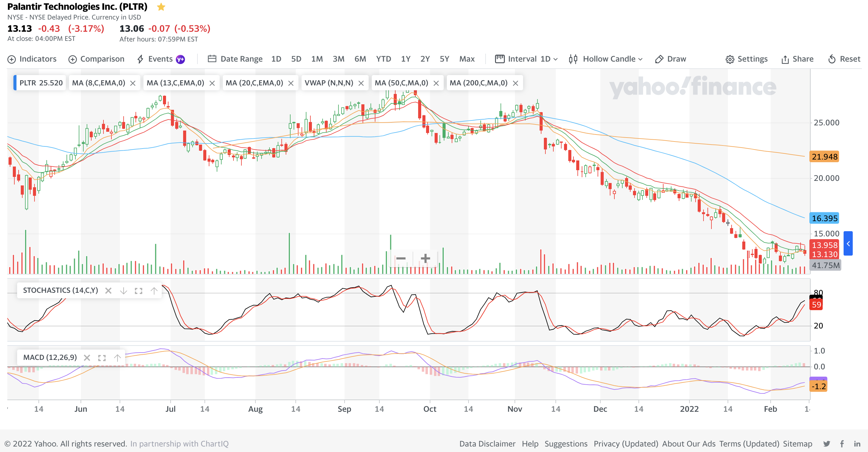Select the 6M time range
The height and width of the screenshot is (452, 868).
pos(360,59)
